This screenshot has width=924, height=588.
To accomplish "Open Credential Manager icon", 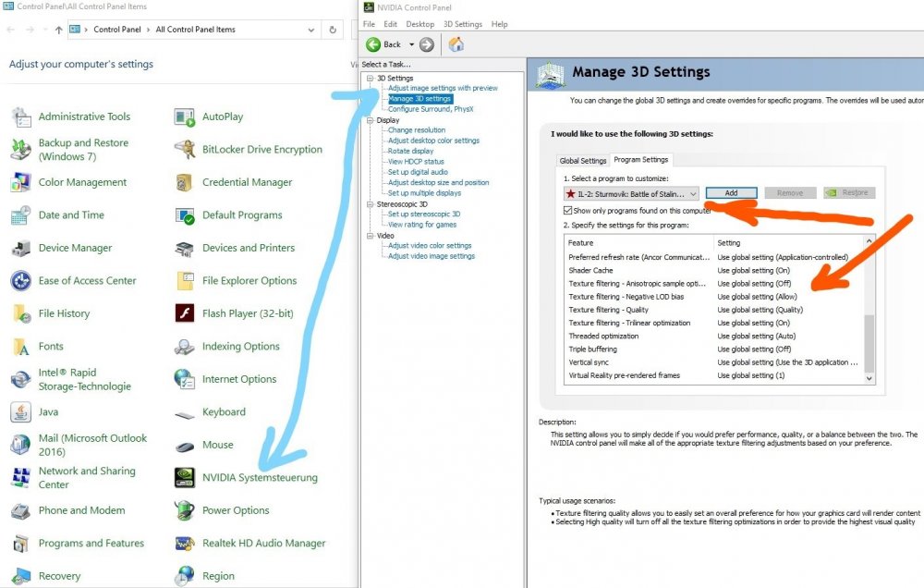I will point(185,182).
